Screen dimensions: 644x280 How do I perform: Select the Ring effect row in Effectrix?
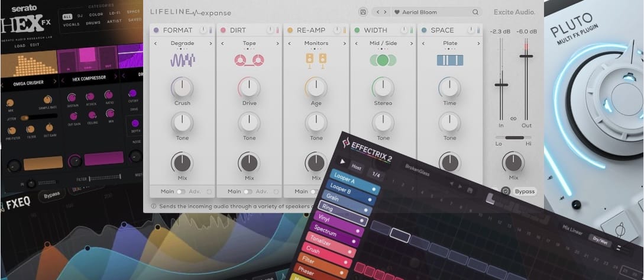pos(344,214)
